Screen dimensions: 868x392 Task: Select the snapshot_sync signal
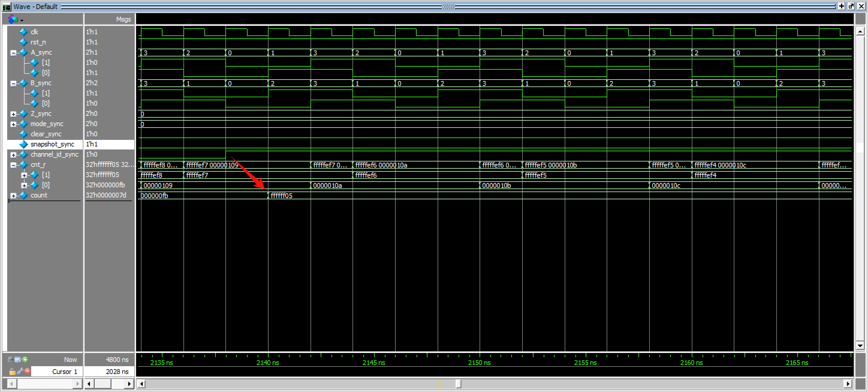[52, 144]
